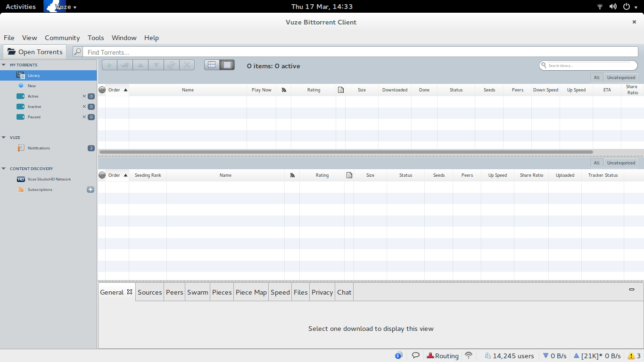Remove torrent using the X toolbar icon
644x362 pixels.
(x=187, y=65)
